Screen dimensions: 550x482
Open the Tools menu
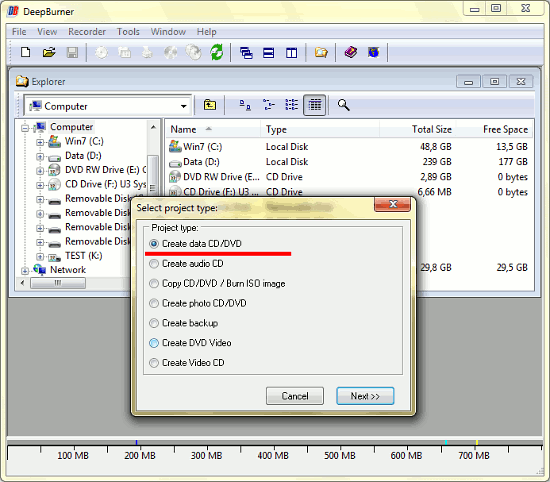pyautogui.click(x=128, y=32)
